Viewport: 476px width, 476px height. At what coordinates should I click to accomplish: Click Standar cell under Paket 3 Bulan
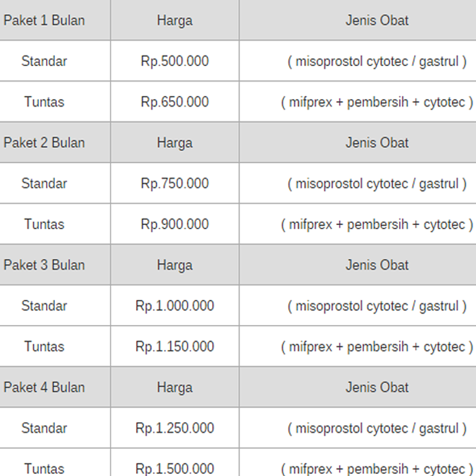tap(44, 306)
